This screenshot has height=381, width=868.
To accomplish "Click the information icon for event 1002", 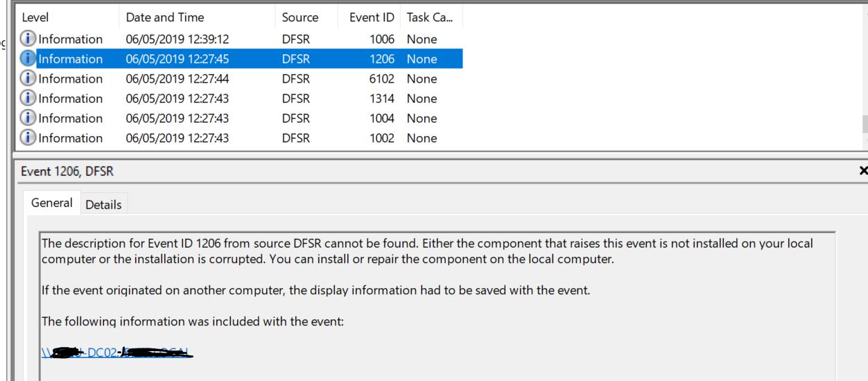I will pos(29,138).
